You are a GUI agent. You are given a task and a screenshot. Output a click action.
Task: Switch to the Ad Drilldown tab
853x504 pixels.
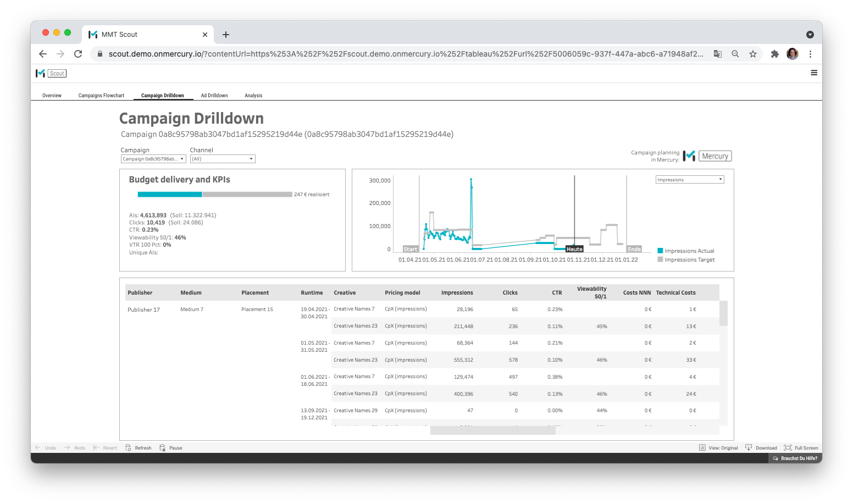click(214, 95)
